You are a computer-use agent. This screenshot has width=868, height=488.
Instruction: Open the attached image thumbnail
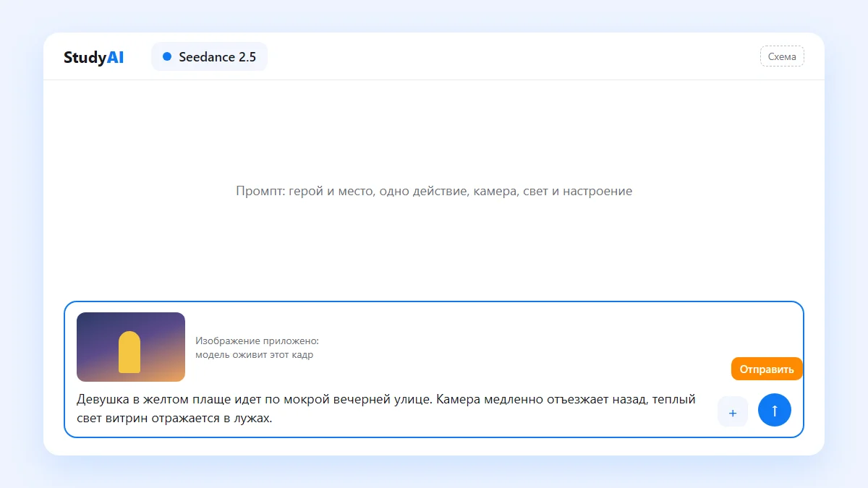click(x=131, y=347)
